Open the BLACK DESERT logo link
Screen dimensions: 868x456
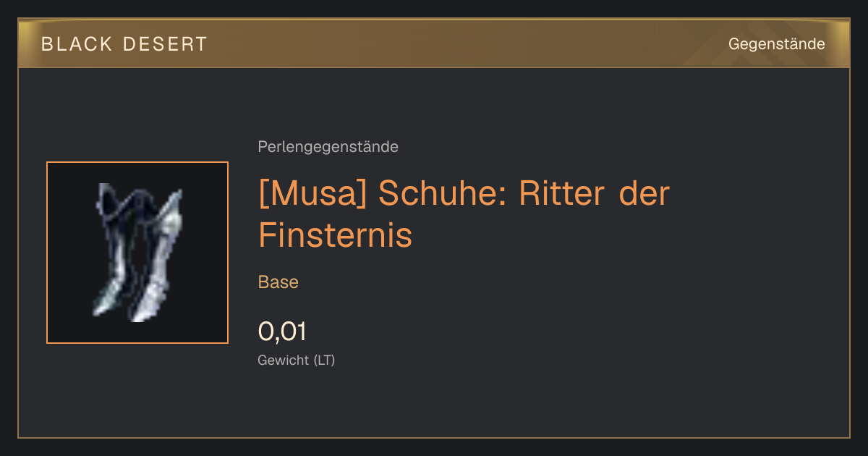(124, 44)
